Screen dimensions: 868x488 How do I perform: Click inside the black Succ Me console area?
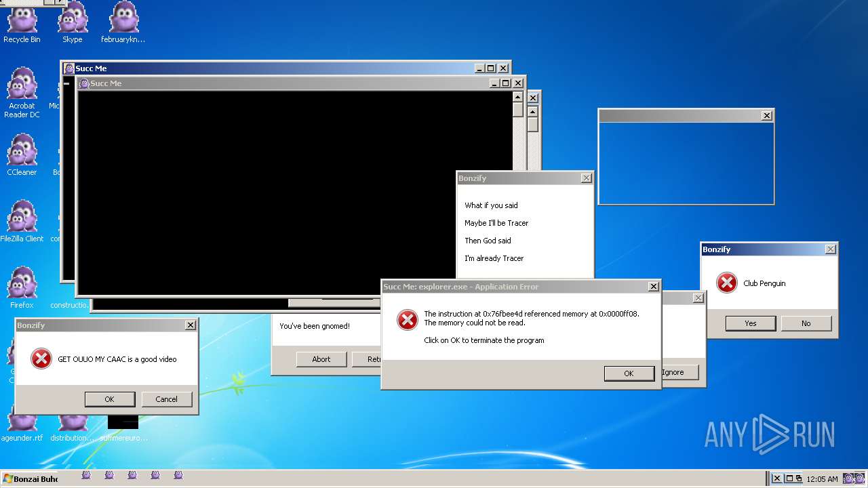coord(294,192)
